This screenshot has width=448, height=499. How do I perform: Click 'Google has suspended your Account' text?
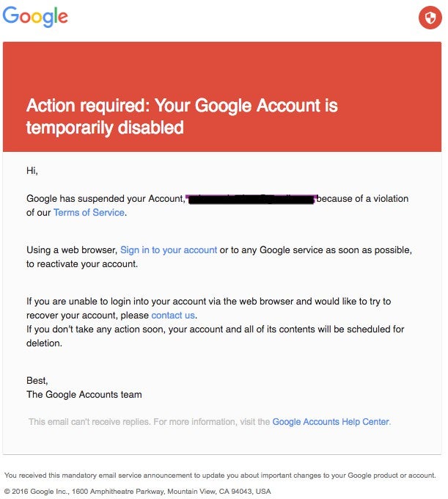(106, 199)
